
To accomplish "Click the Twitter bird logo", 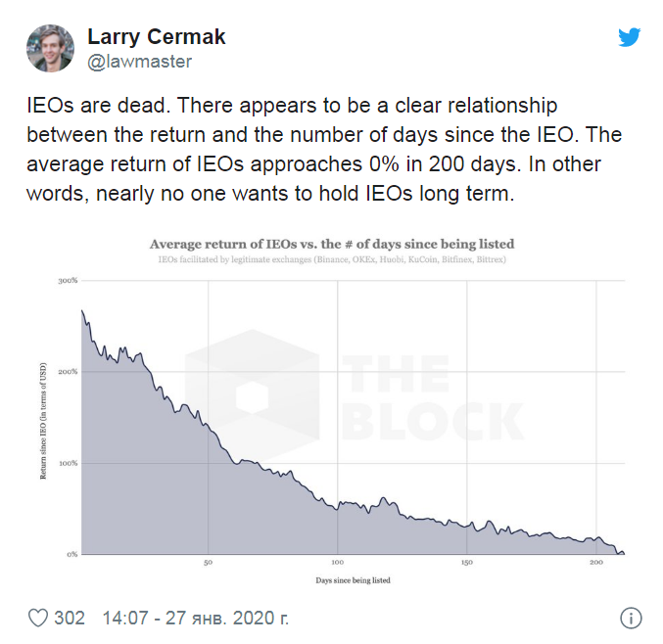I will pyautogui.click(x=629, y=37).
